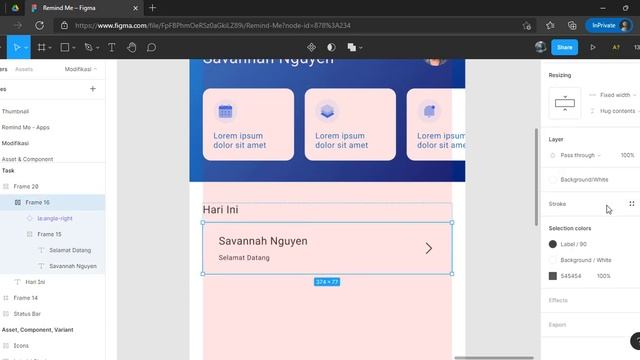Select the Comment tool
The width and height of the screenshot is (640, 360).
[x=151, y=47]
